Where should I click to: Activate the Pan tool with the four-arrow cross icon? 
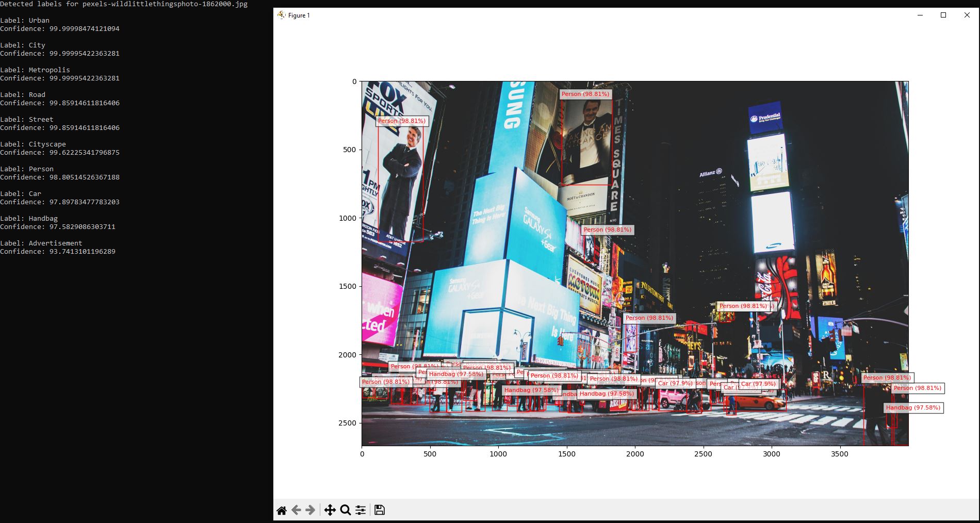pos(330,510)
